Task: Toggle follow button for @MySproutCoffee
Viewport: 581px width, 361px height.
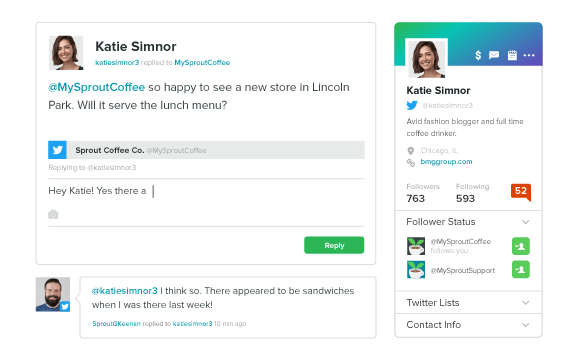Action: pos(521,246)
